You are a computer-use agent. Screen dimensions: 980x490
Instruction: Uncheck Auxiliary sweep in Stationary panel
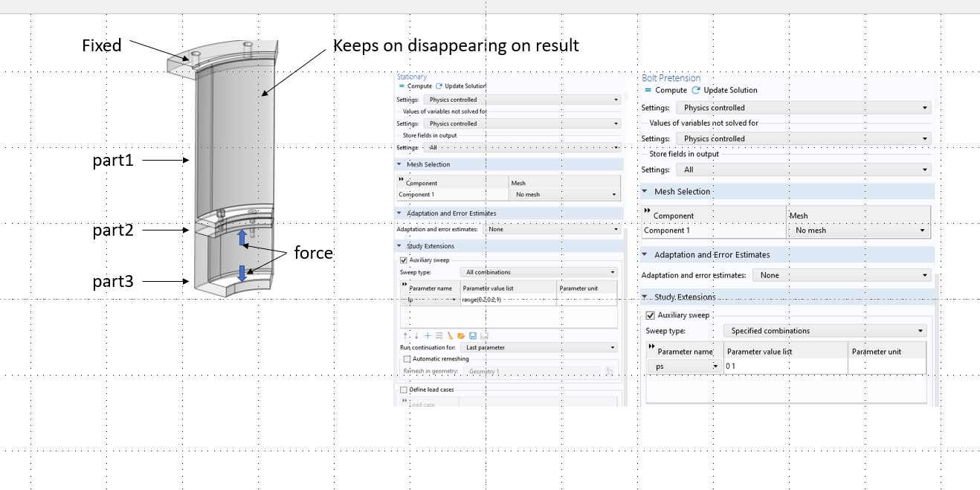tap(404, 260)
